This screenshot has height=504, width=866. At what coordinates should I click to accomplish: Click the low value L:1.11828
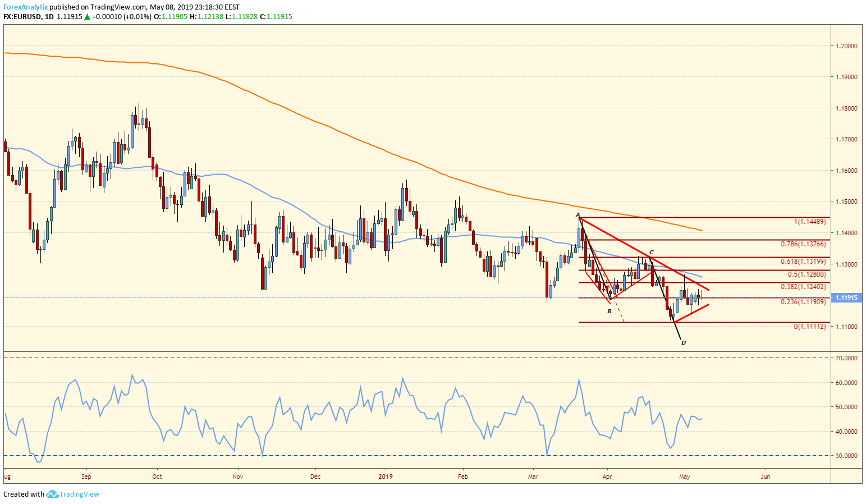tap(241, 17)
